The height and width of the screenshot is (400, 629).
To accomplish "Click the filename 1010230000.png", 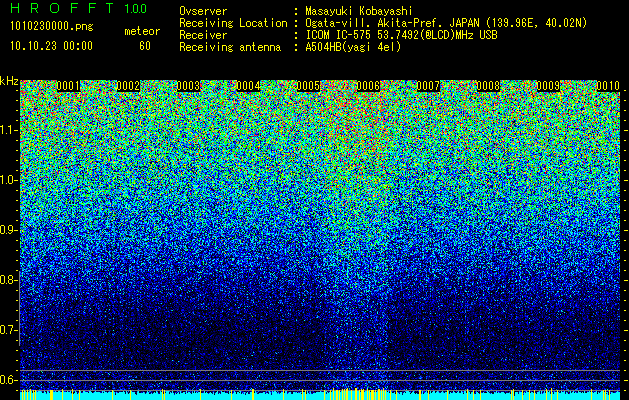I will tap(52, 26).
